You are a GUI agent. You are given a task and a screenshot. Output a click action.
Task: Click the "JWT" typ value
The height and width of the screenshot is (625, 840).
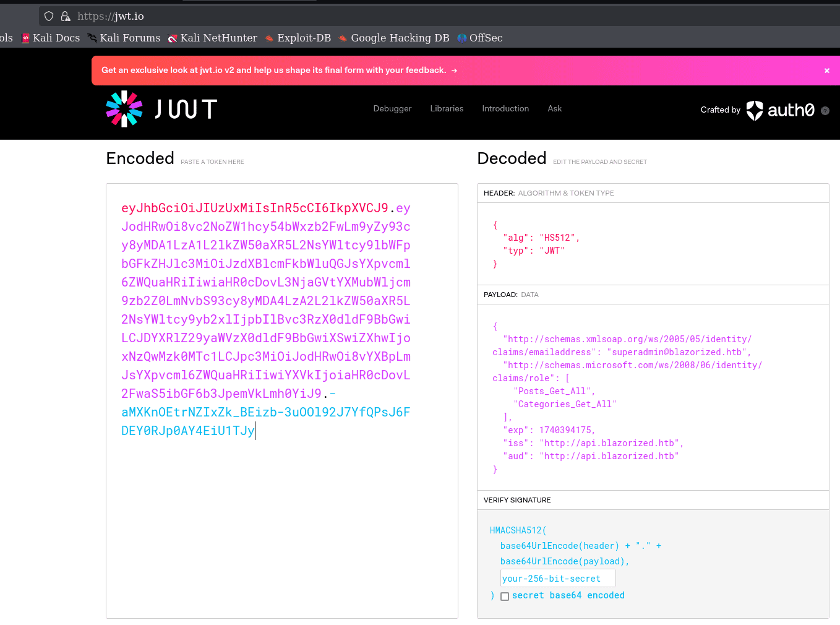point(552,251)
